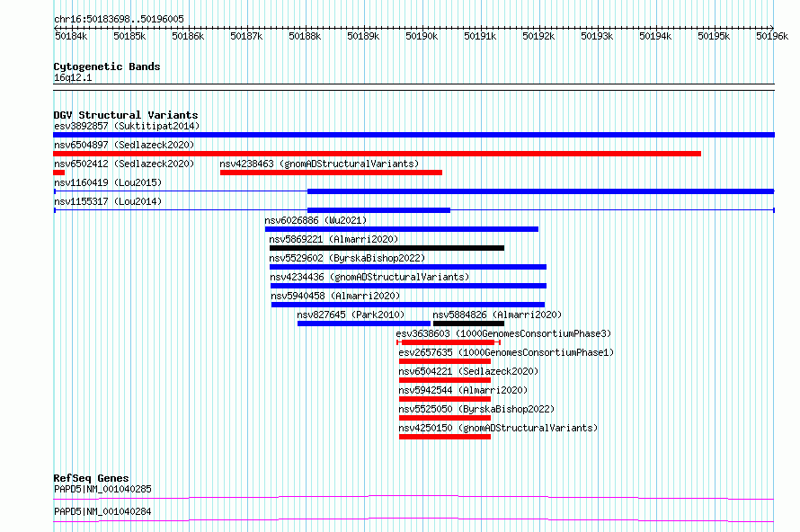Click the red nsv5525050 variant bar
Image resolution: width=800 pixels, height=532 pixels.
click(x=445, y=418)
